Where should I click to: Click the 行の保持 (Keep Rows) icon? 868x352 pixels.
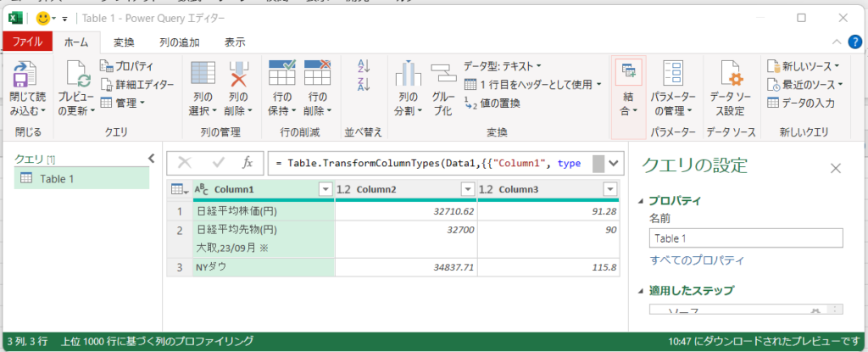pyautogui.click(x=281, y=74)
